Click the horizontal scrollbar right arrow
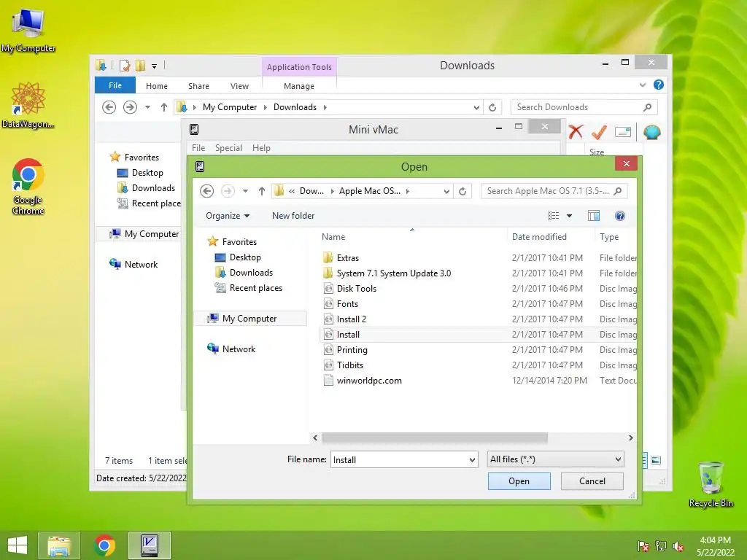The width and height of the screenshot is (747, 560). pos(631,437)
